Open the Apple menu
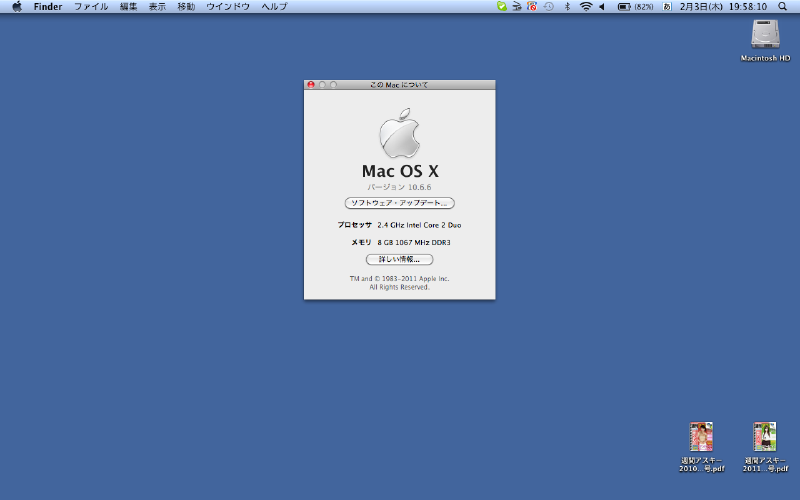 pos(17,7)
